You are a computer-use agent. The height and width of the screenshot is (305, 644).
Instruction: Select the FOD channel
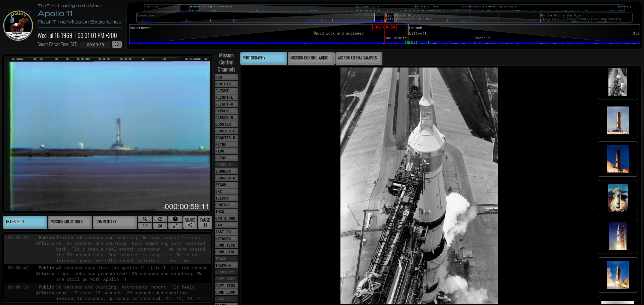tap(226, 77)
